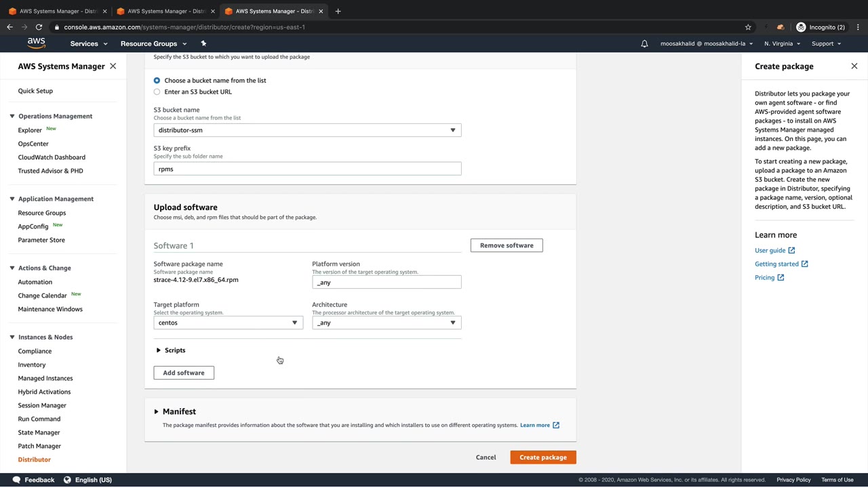This screenshot has width=868, height=488.
Task: Open the Target platform dropdown
Action: click(x=228, y=323)
